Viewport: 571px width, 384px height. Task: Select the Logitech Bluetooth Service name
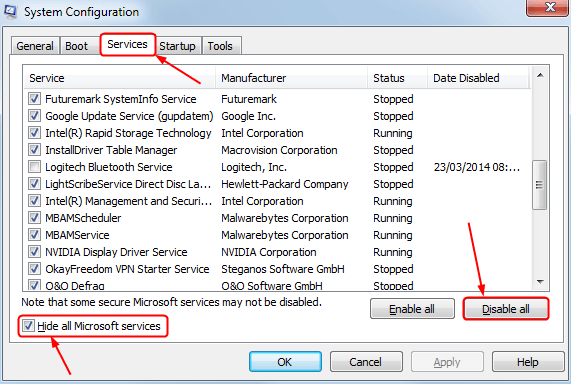click(109, 167)
